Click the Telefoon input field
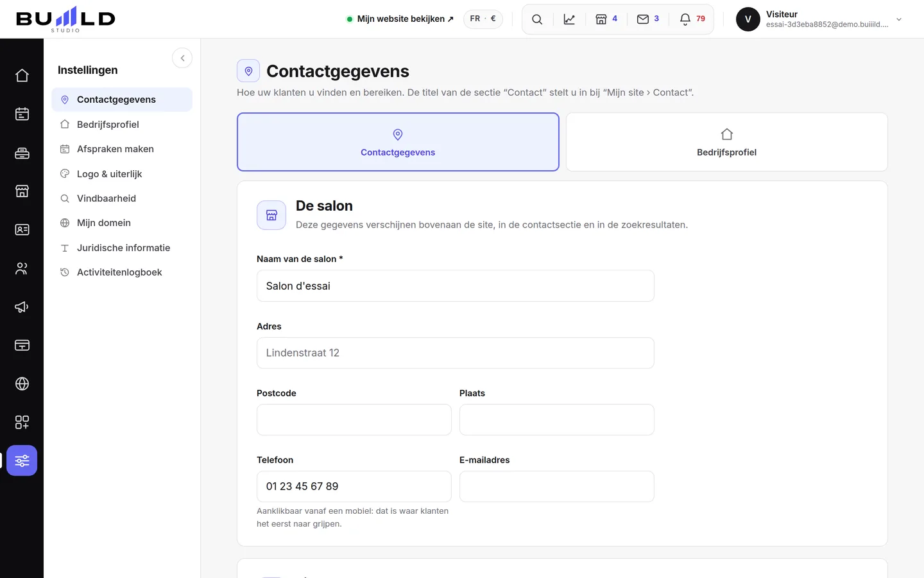The height and width of the screenshot is (578, 924). click(354, 487)
